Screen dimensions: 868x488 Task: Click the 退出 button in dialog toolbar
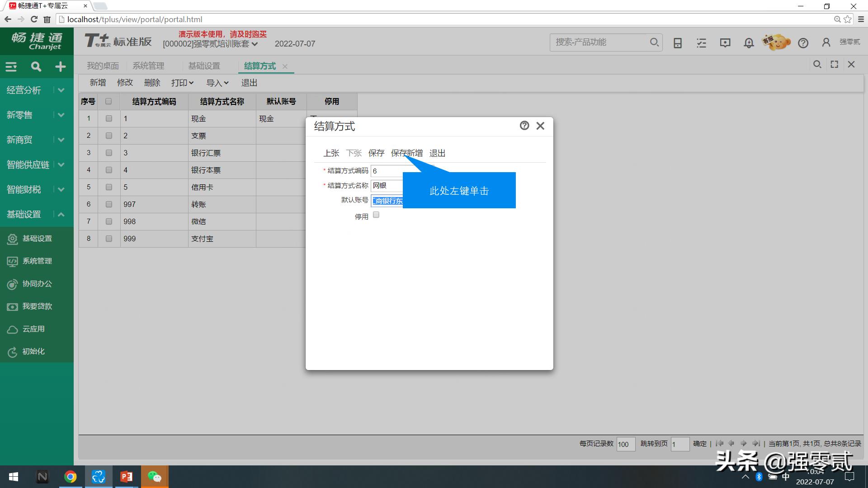pyautogui.click(x=437, y=153)
